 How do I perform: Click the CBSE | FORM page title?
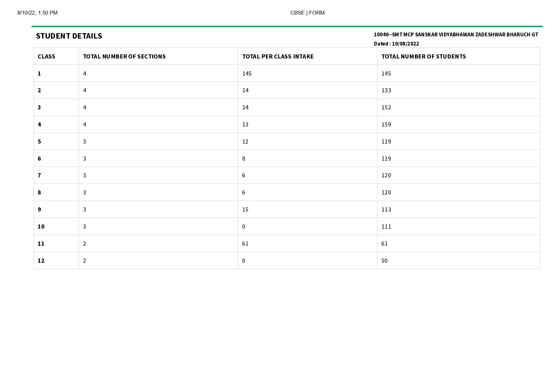(307, 13)
